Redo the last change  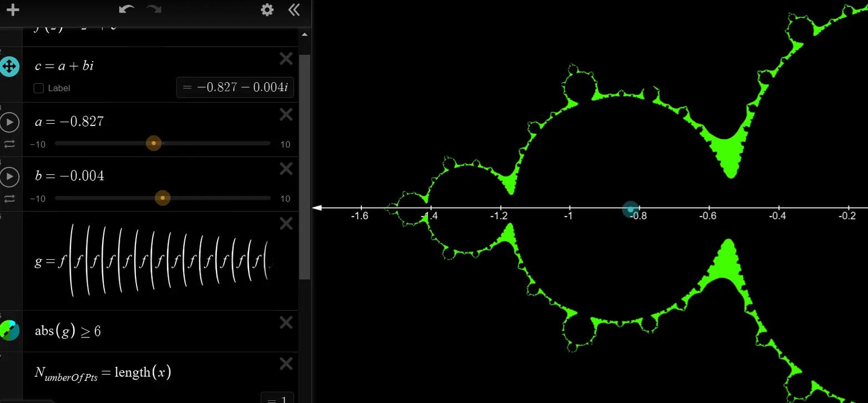point(154,9)
